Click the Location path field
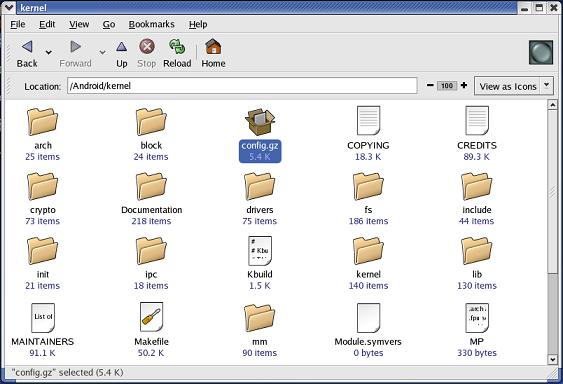 (x=242, y=86)
